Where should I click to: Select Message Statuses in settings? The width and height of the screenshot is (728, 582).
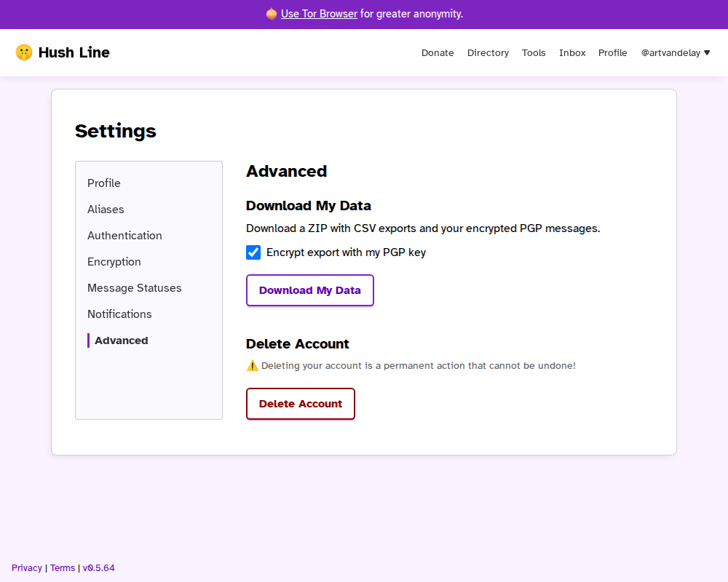tap(134, 287)
